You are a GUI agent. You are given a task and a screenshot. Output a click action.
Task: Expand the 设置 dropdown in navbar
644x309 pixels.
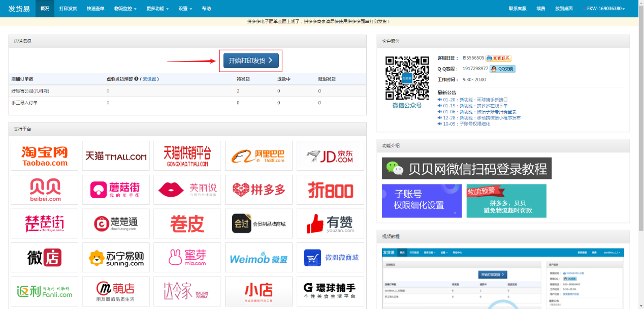click(185, 9)
